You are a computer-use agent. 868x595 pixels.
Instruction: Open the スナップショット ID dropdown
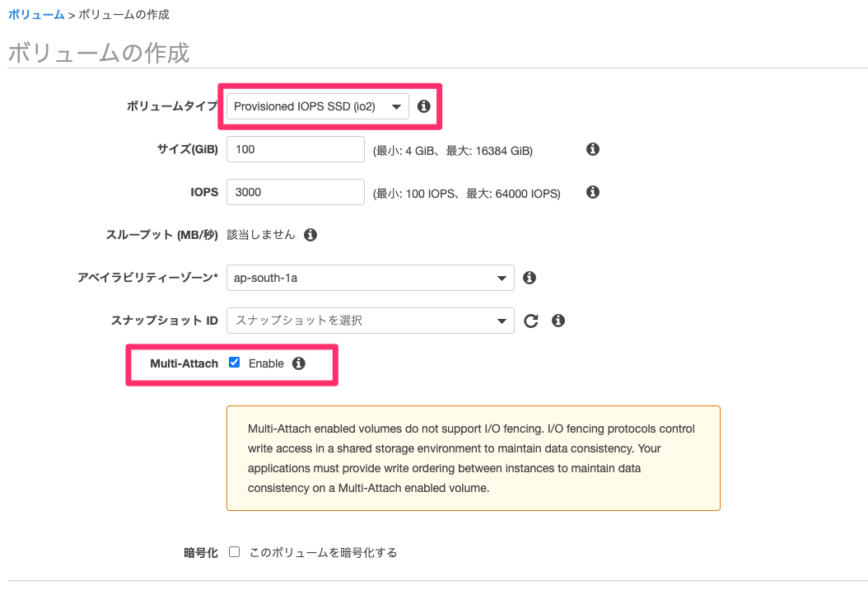point(370,321)
